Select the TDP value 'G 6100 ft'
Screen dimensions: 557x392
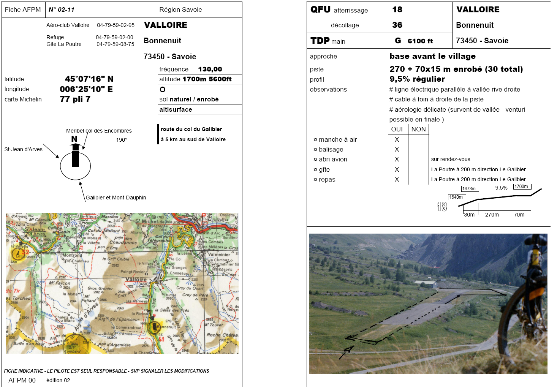[414, 41]
